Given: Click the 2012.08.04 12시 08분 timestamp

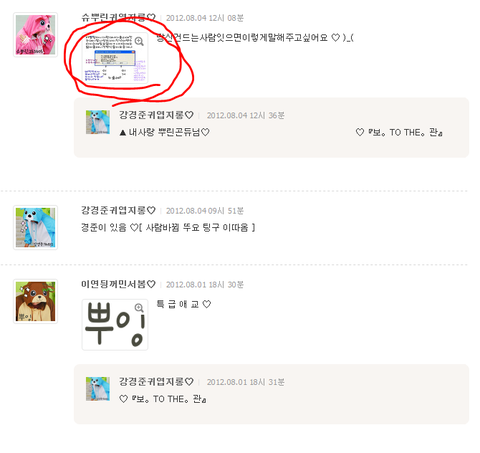Looking at the screenshot, I should click(x=205, y=18).
